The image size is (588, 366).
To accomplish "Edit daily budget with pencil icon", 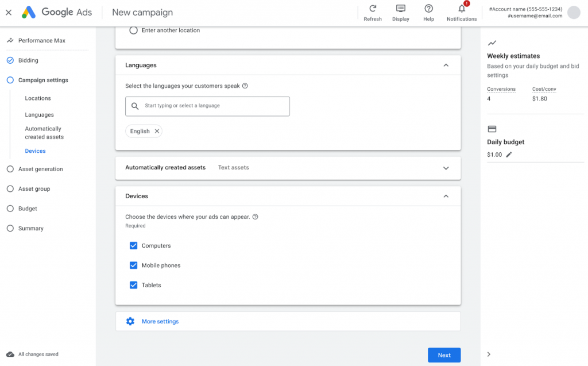I will (x=509, y=155).
